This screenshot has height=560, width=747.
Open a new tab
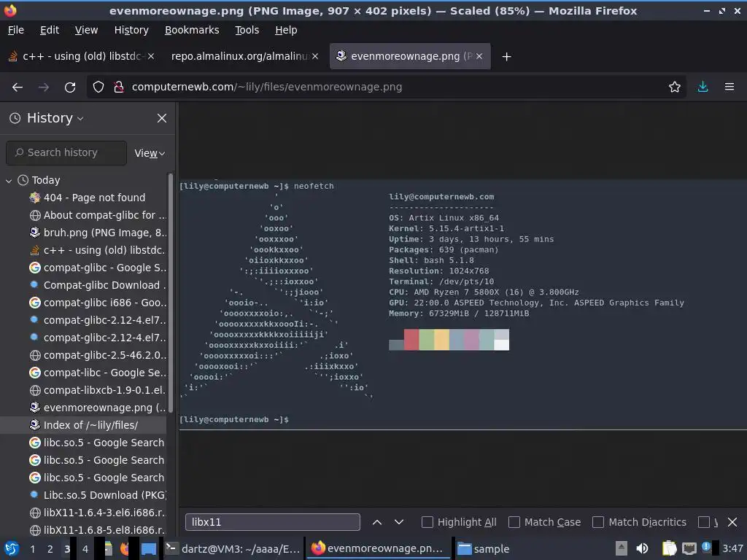click(506, 57)
